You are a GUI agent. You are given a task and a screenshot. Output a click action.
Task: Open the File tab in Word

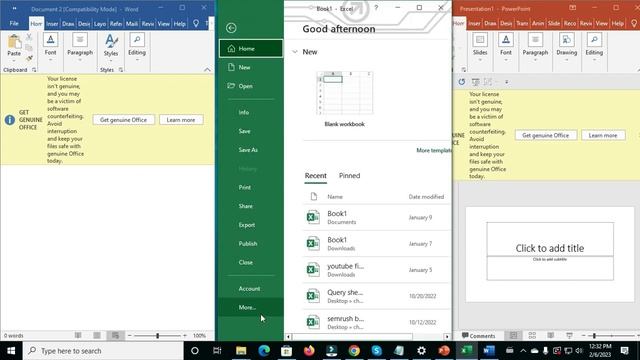pyautogui.click(x=14, y=24)
